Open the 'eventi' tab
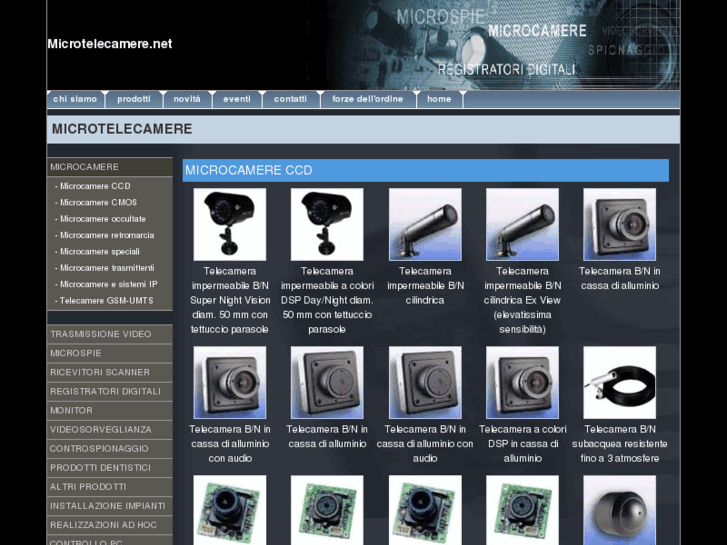 pos(237,99)
